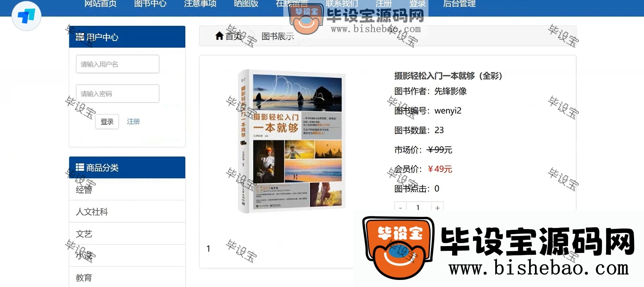Open 后台管理 in the top menu
The height and width of the screenshot is (287, 644).
pyautogui.click(x=459, y=4)
